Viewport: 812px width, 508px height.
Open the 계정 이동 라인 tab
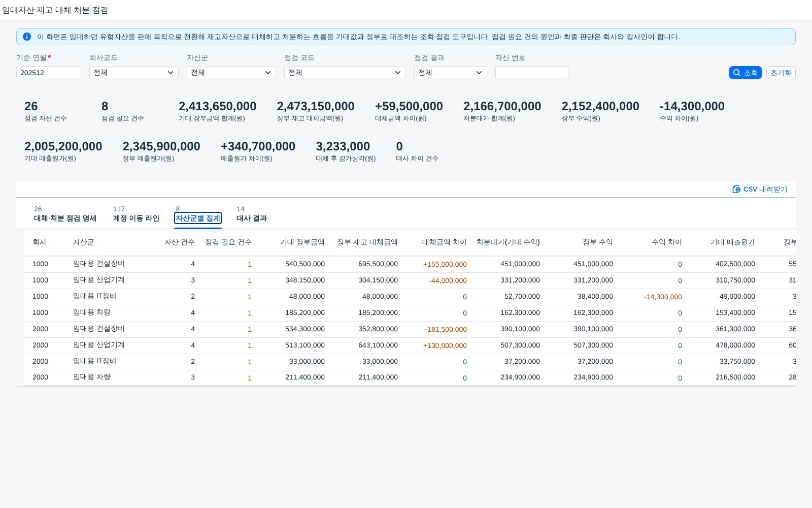136,218
